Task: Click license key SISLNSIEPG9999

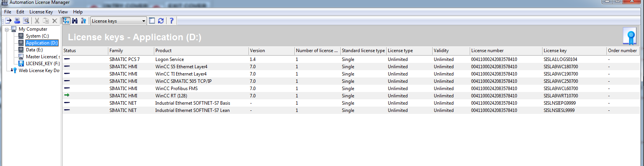Action: [560, 103]
